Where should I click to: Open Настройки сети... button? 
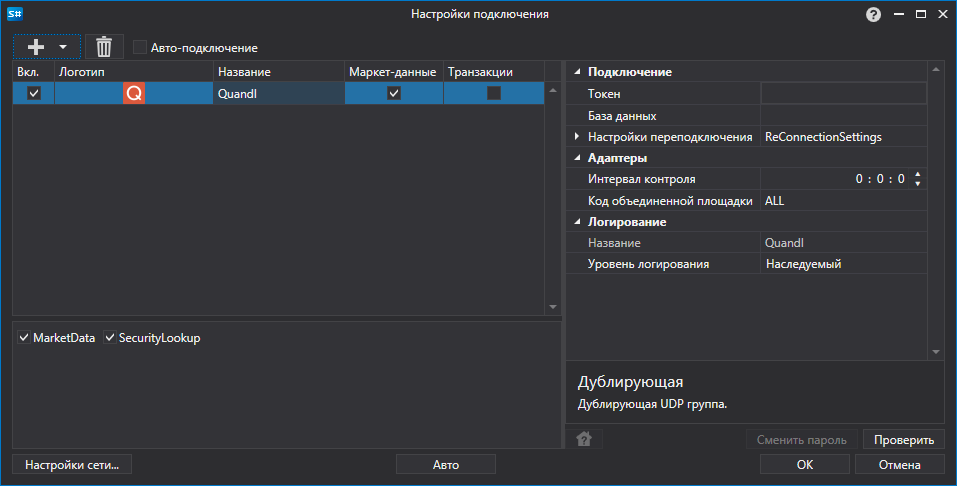coord(72,465)
